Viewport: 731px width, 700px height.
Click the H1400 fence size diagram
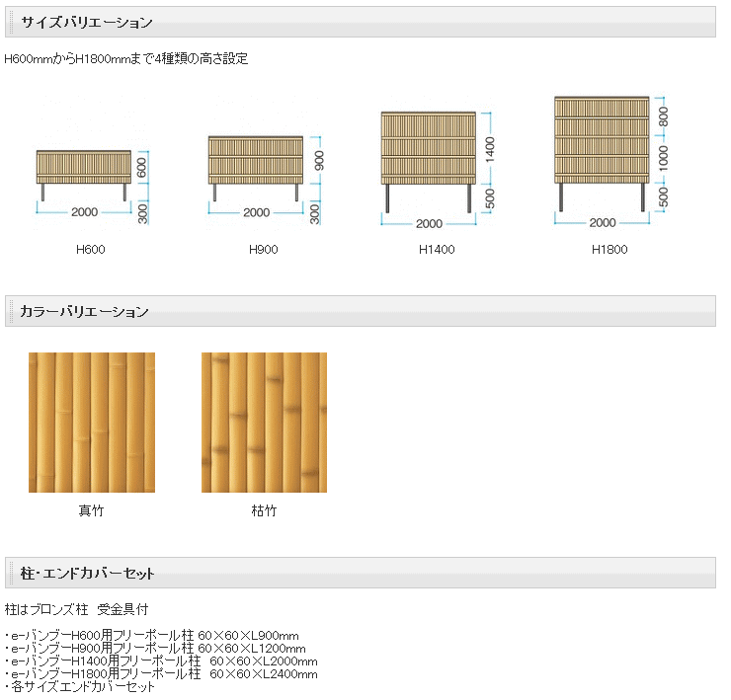pos(438,168)
